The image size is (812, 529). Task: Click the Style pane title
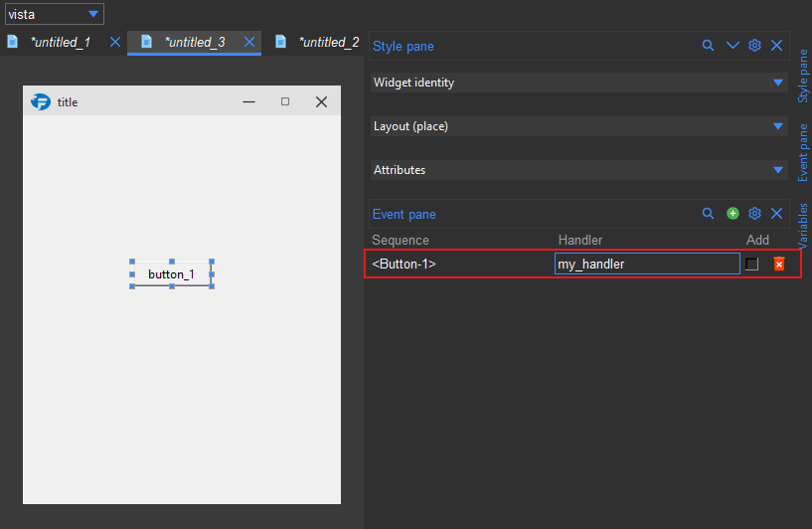click(x=403, y=46)
